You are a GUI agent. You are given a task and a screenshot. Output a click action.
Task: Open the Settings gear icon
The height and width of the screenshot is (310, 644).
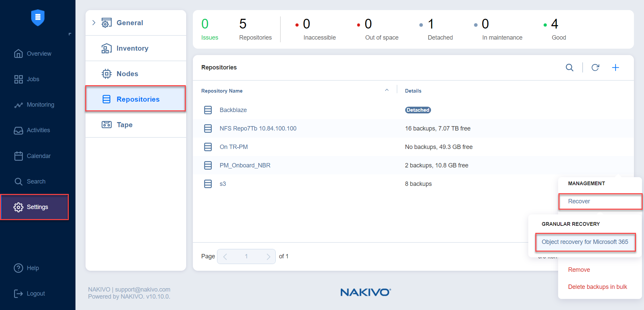18,207
